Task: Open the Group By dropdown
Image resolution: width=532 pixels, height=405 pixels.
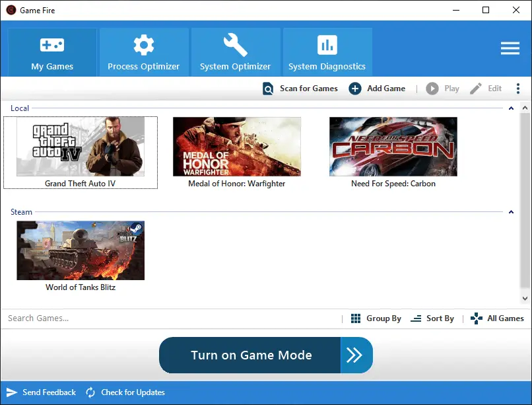Action: (x=383, y=318)
